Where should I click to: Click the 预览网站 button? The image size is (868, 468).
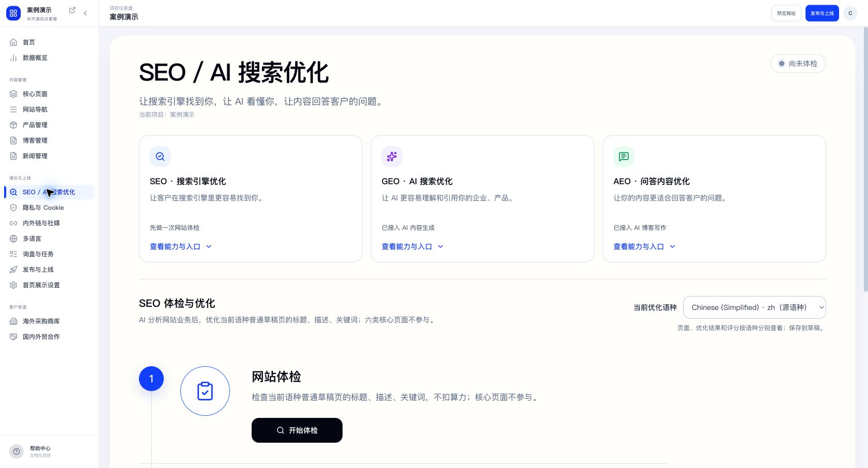pos(786,13)
